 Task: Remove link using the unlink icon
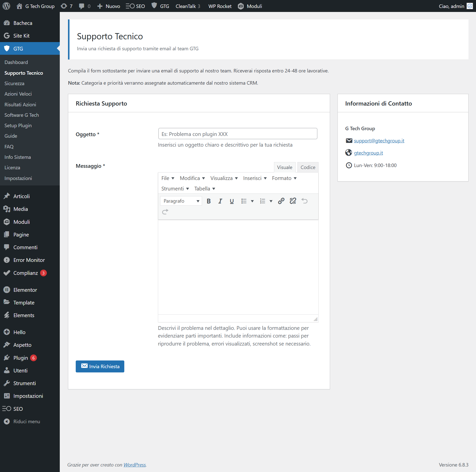click(293, 201)
